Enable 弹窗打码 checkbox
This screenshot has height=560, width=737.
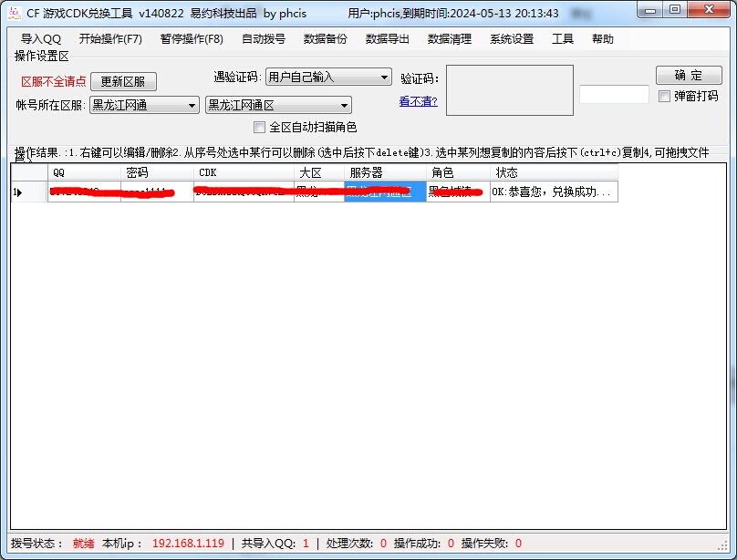click(664, 96)
